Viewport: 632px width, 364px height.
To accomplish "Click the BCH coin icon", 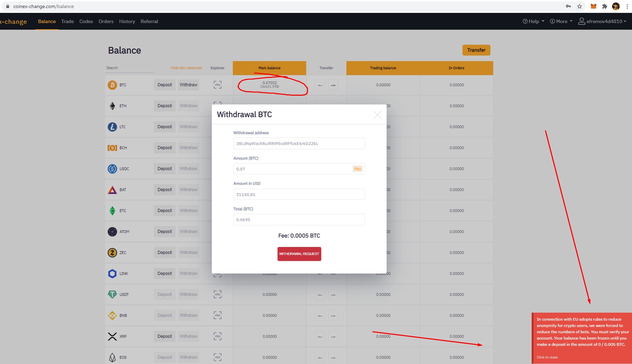I will pos(112,148).
